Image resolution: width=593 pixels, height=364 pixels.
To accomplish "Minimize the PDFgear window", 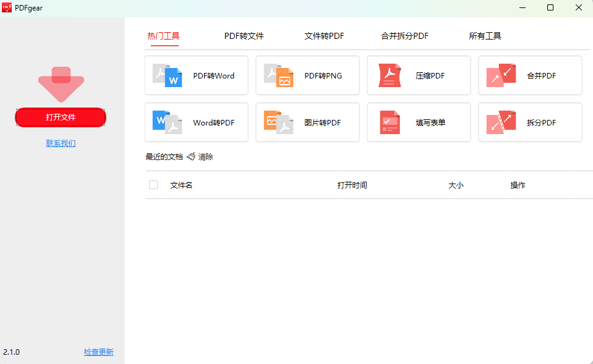I will click(523, 7).
